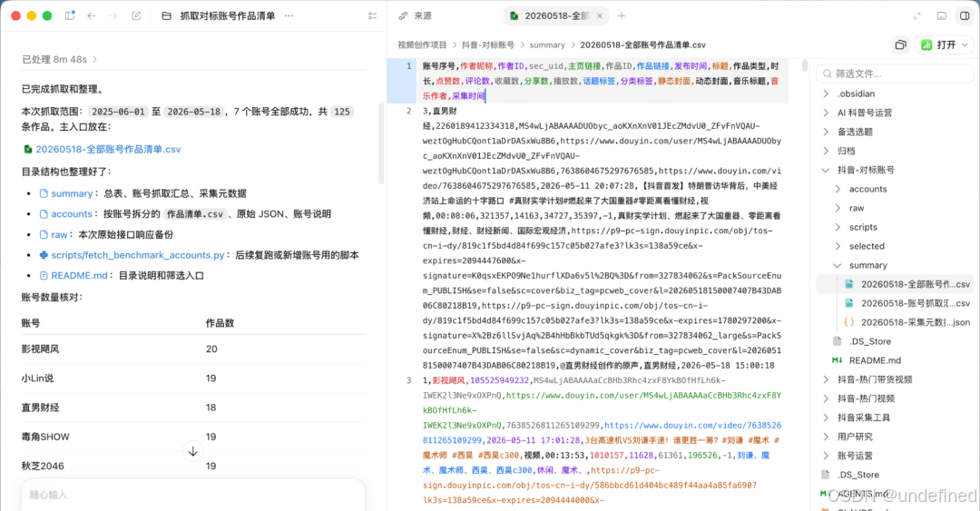Expand the raw folder in file tree
Screen dimensions: 980x511
tap(838, 208)
